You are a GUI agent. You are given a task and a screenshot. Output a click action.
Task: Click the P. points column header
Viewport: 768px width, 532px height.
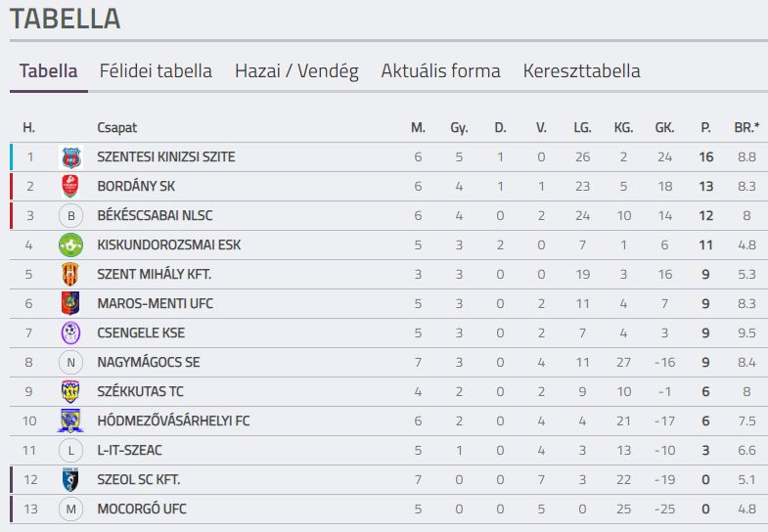click(705, 128)
